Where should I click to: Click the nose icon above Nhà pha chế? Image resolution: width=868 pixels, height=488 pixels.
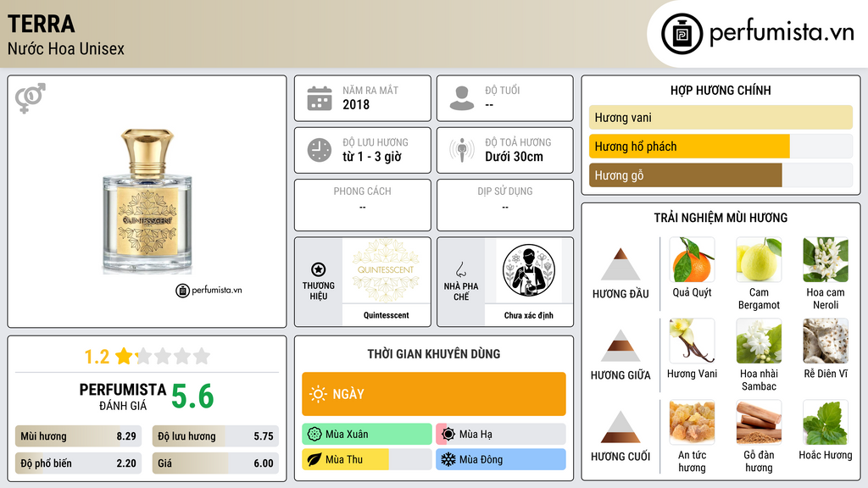(x=460, y=269)
